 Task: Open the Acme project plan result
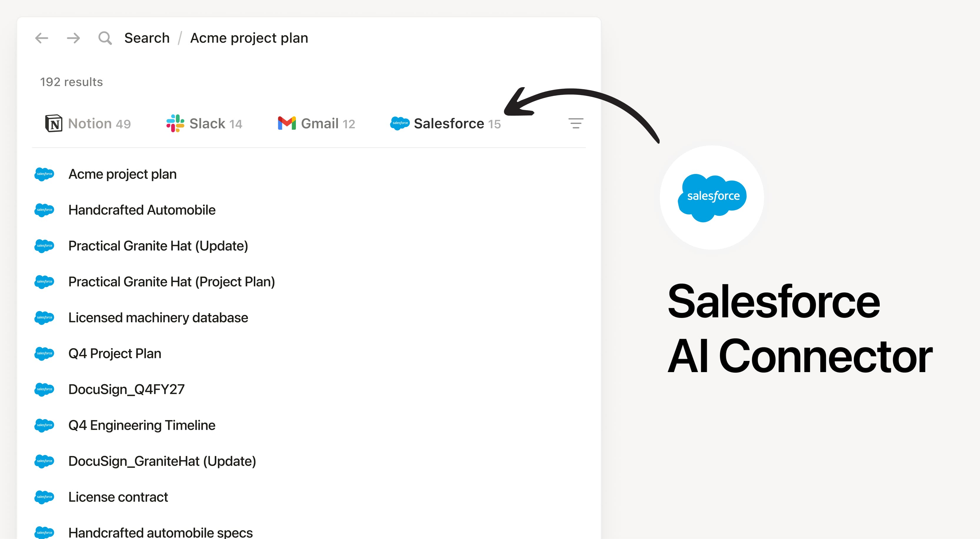coord(122,174)
